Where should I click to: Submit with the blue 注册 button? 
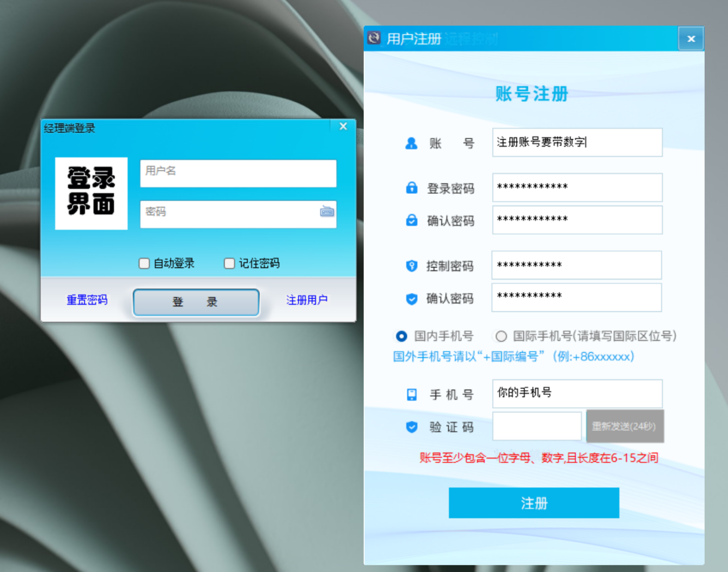tap(534, 503)
